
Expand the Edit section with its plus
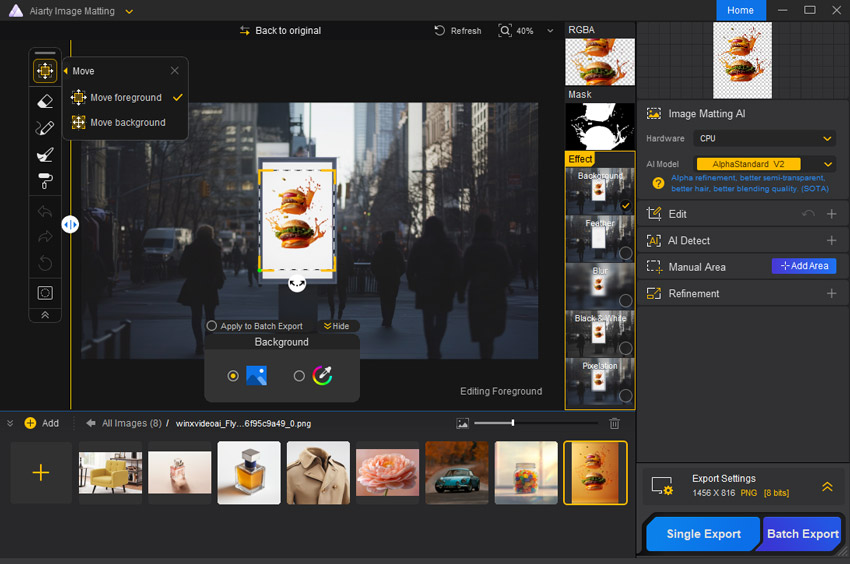pyautogui.click(x=832, y=214)
